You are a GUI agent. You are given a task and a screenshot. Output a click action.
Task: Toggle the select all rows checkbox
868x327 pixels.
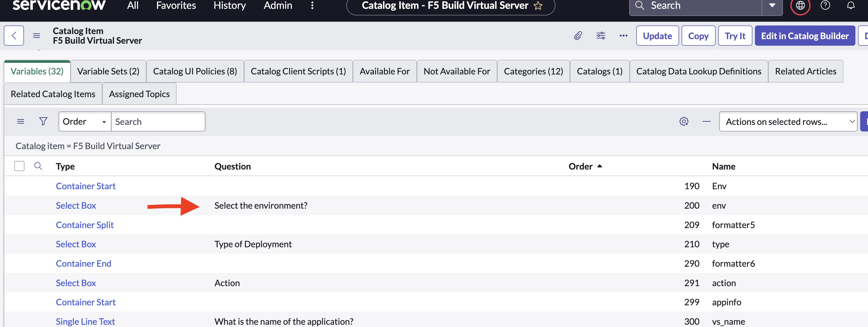(x=20, y=166)
